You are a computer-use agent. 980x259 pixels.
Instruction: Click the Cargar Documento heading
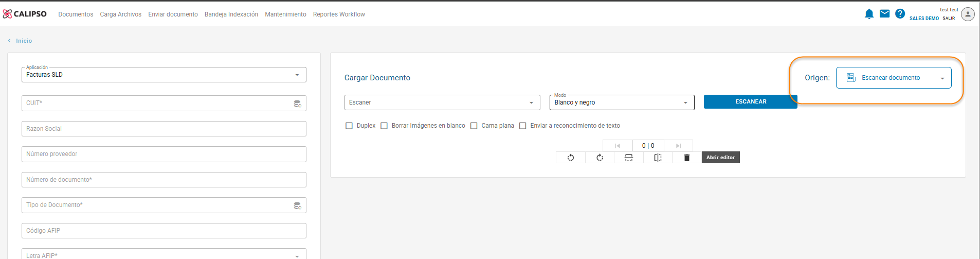click(x=377, y=78)
